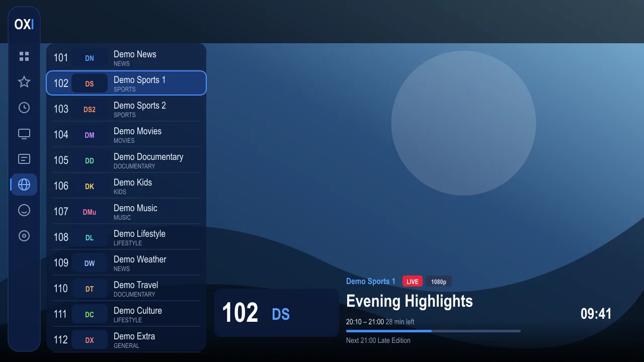Click the DN channel logo badge
The height and width of the screenshot is (362, 644).
90,58
